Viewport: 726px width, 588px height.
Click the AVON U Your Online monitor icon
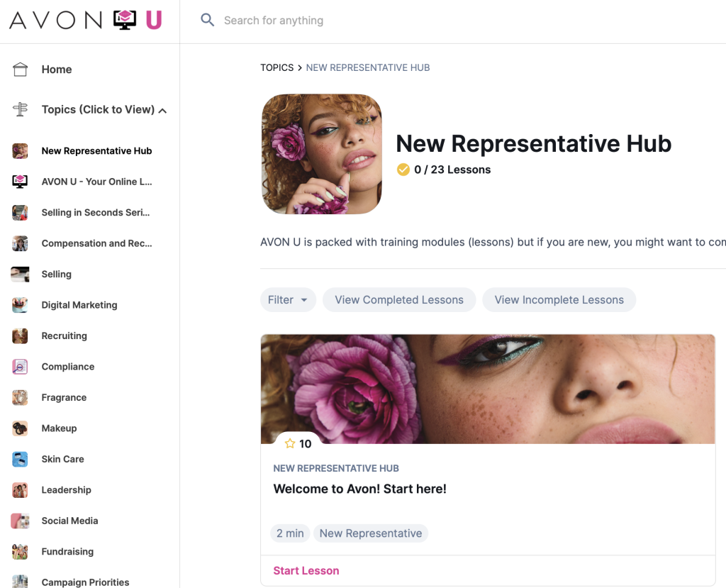[x=20, y=182]
